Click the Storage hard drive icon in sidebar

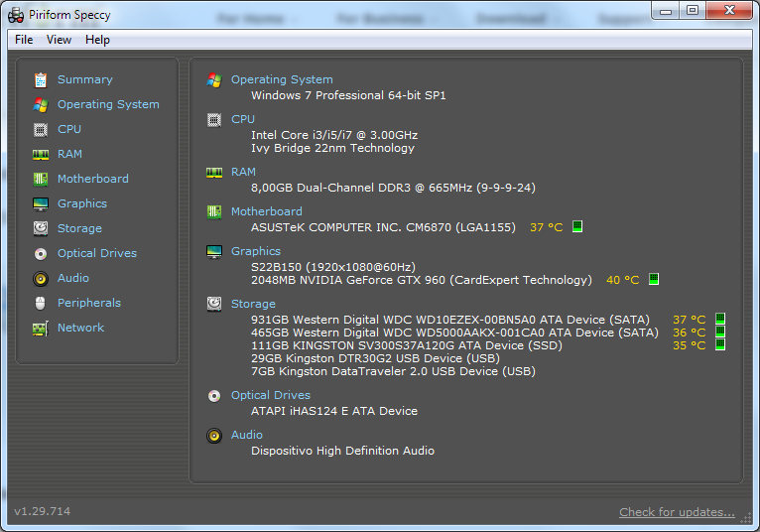point(41,228)
